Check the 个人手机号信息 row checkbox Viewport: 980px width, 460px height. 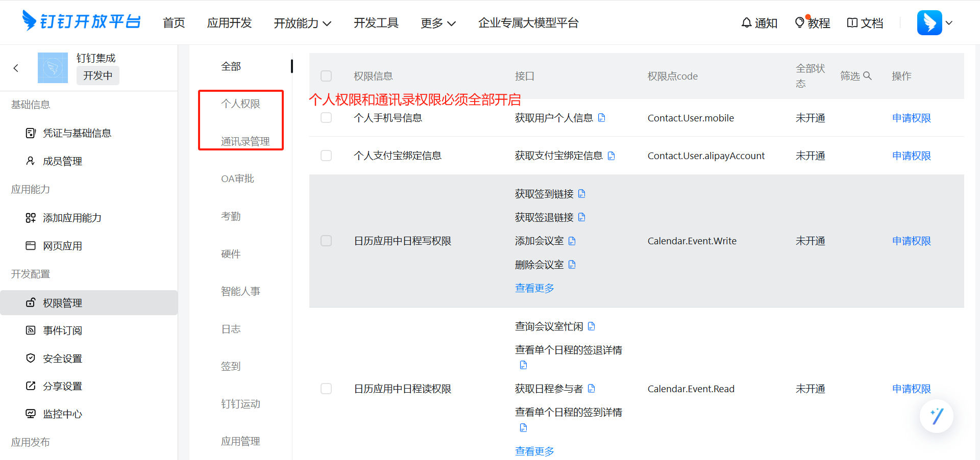(326, 118)
